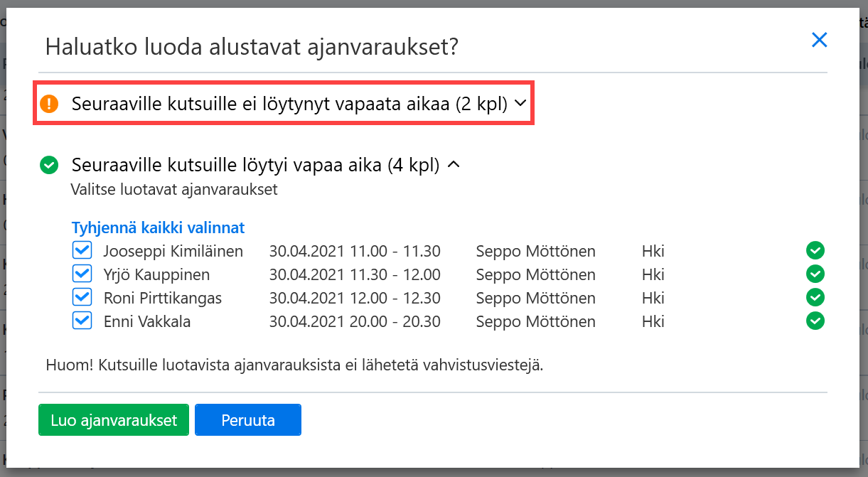Click green status icon in Yrjö Kauppinen row
The height and width of the screenshot is (477, 868).
(x=815, y=274)
